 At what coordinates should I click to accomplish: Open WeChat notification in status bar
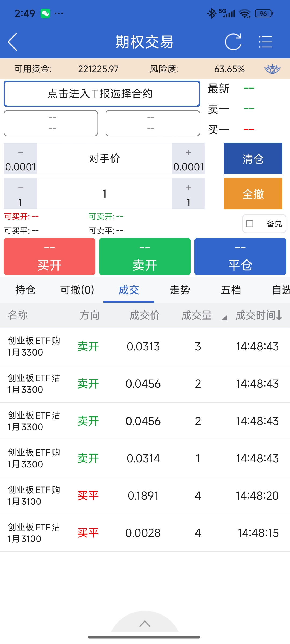point(45,13)
